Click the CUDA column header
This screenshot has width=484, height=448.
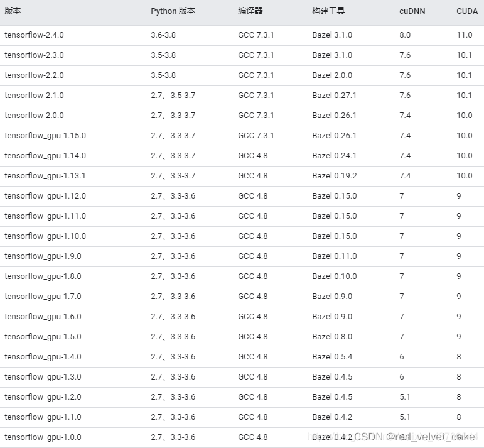467,11
